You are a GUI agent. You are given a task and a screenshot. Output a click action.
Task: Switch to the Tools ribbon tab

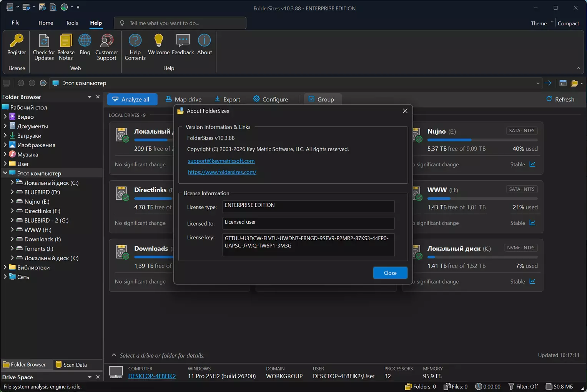[x=72, y=23]
